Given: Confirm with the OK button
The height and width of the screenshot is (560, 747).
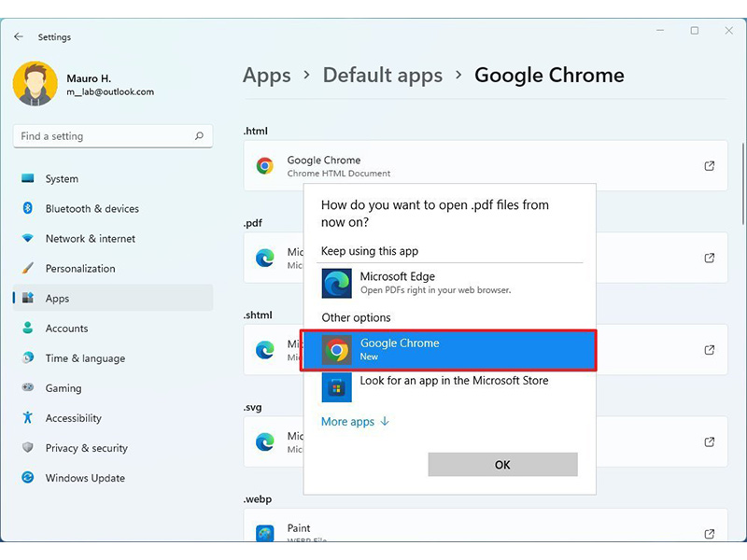Looking at the screenshot, I should point(502,464).
